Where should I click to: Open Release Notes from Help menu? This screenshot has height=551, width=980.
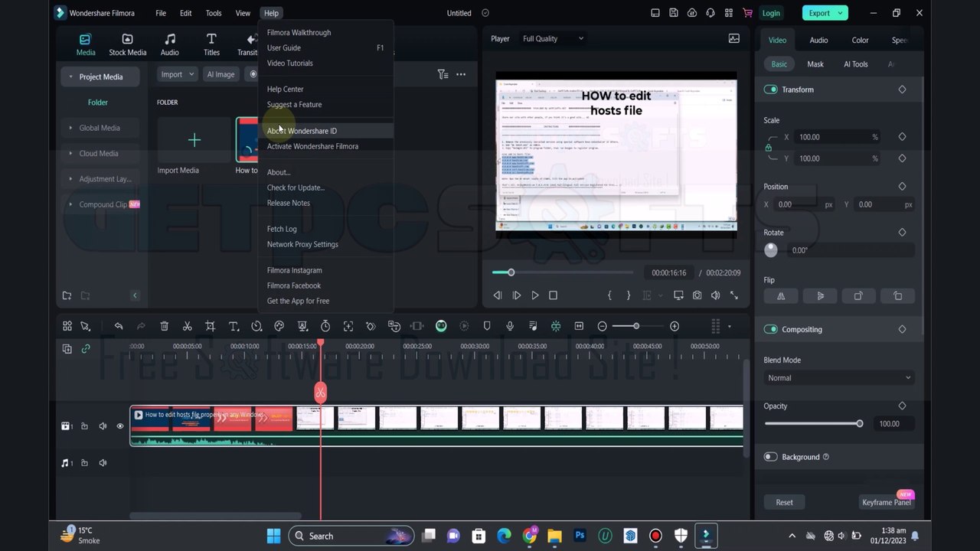pos(325,203)
